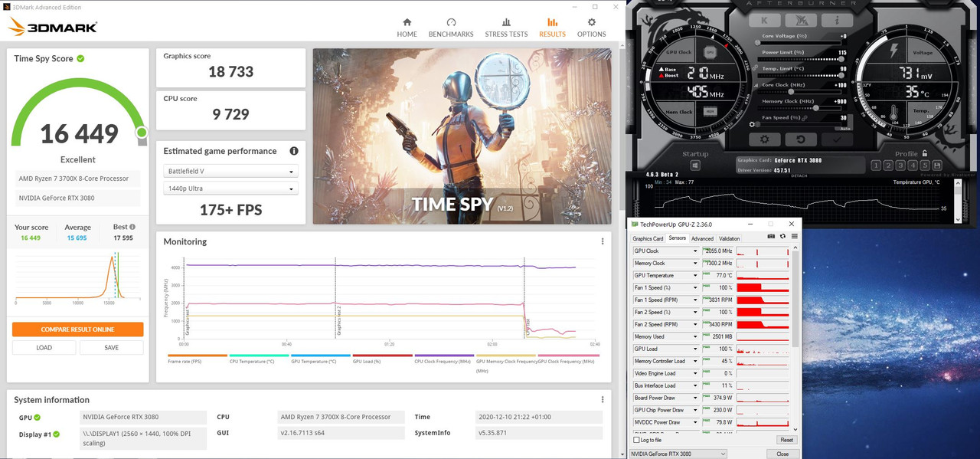Image resolution: width=980 pixels, height=459 pixels.
Task: Open the Battlefield V game dropdown
Action: pos(230,172)
